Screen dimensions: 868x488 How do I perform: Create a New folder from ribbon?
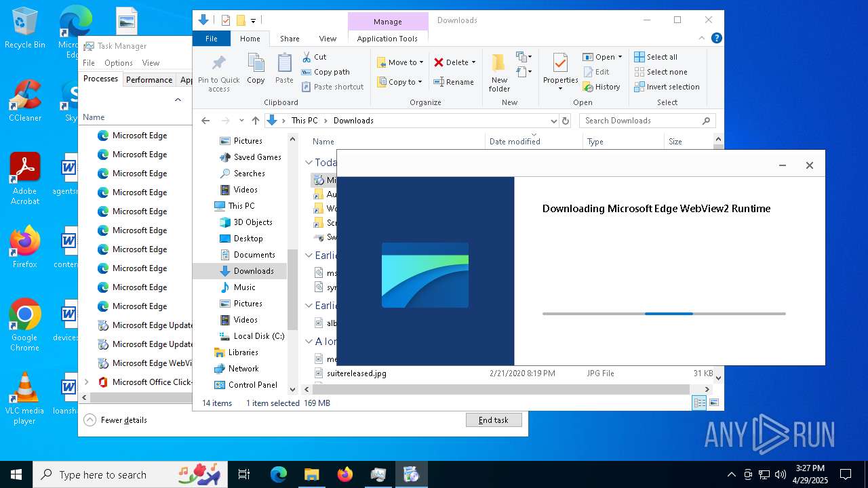point(499,73)
